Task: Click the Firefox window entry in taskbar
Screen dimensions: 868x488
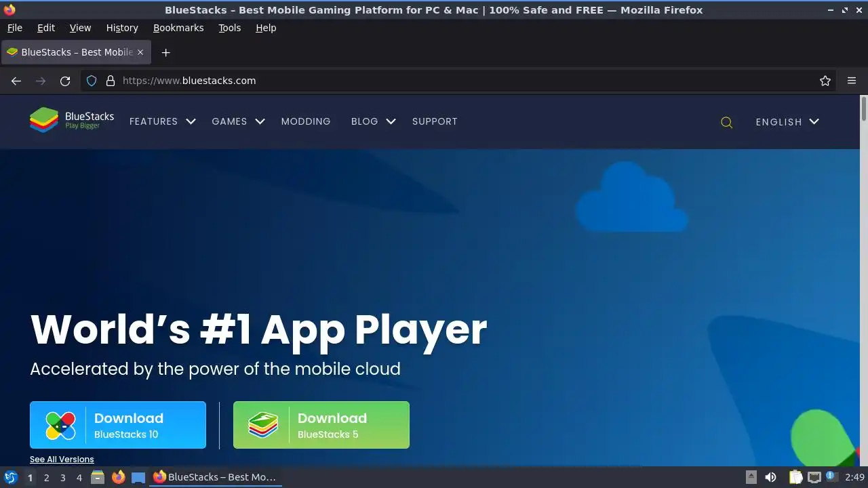Action: (215, 477)
